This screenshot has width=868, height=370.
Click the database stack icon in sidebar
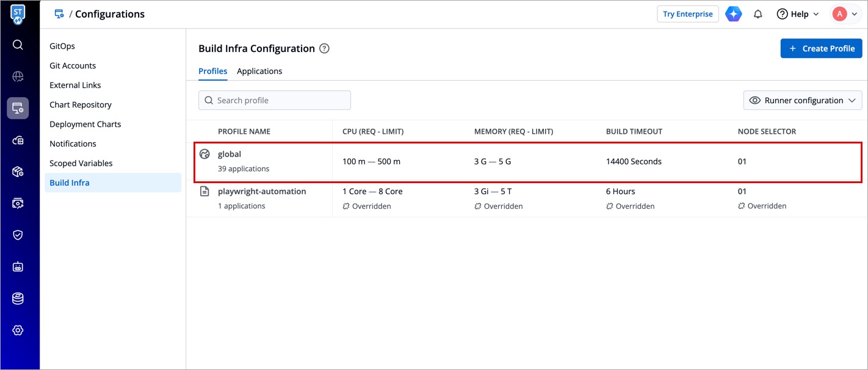coord(18,299)
